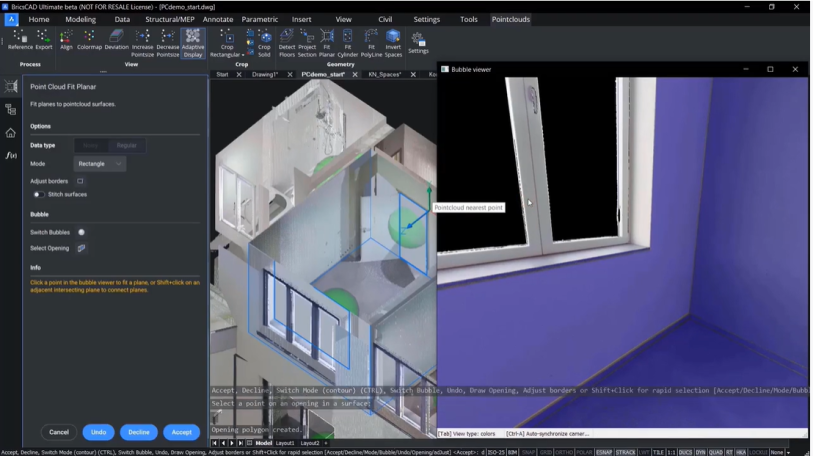Select the Fit PolyLine tool
813x456 pixels.
(x=371, y=44)
